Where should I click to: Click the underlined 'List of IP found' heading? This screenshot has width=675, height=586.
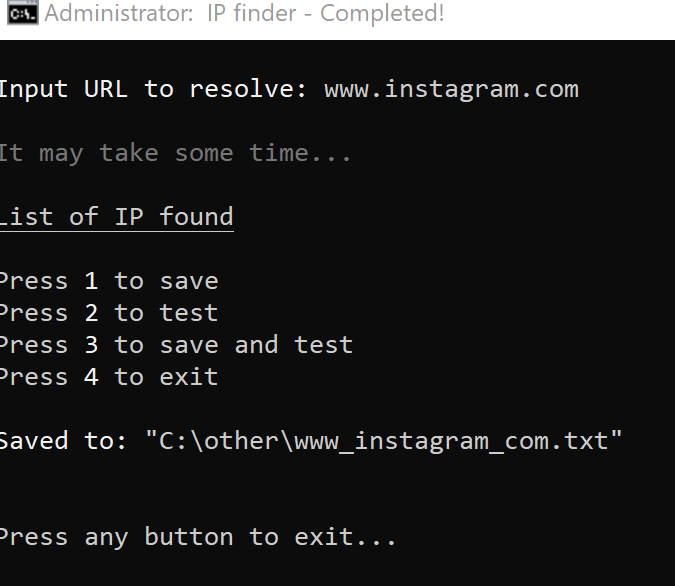117,216
